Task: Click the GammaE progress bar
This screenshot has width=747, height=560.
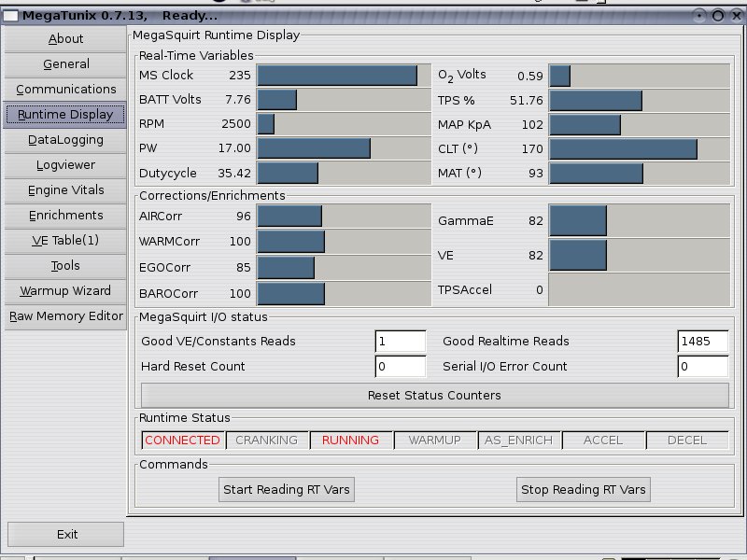Action: point(640,220)
